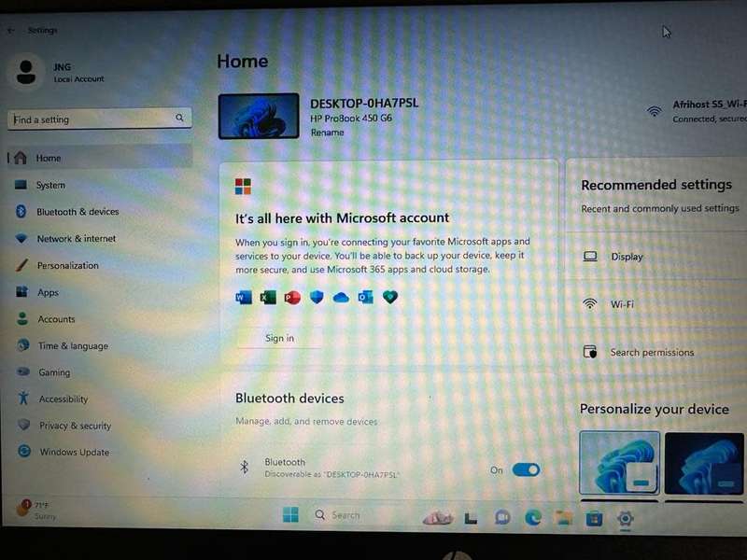Click the PowerPoint app icon
Screen dimensions: 747x560
(292, 298)
